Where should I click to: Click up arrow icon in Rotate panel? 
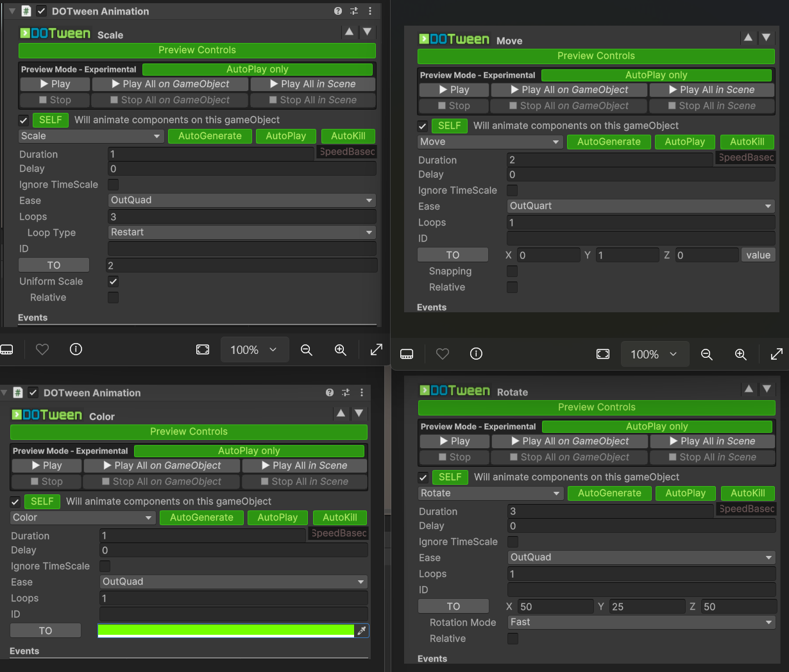(749, 389)
